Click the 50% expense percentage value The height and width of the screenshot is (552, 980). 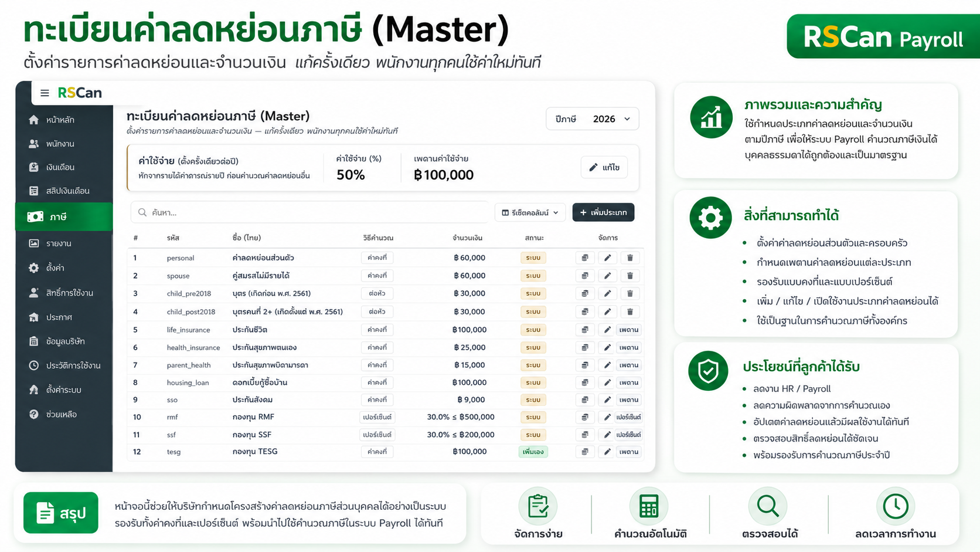tap(351, 175)
